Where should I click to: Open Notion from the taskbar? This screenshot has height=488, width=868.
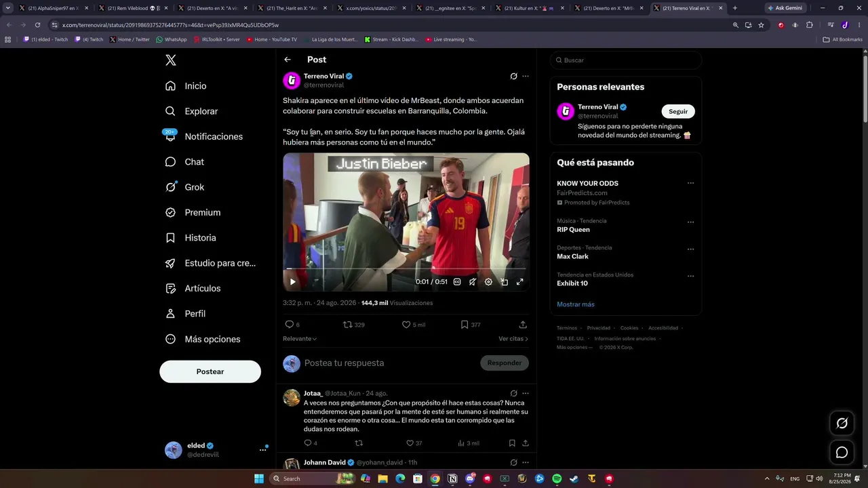(452, 479)
